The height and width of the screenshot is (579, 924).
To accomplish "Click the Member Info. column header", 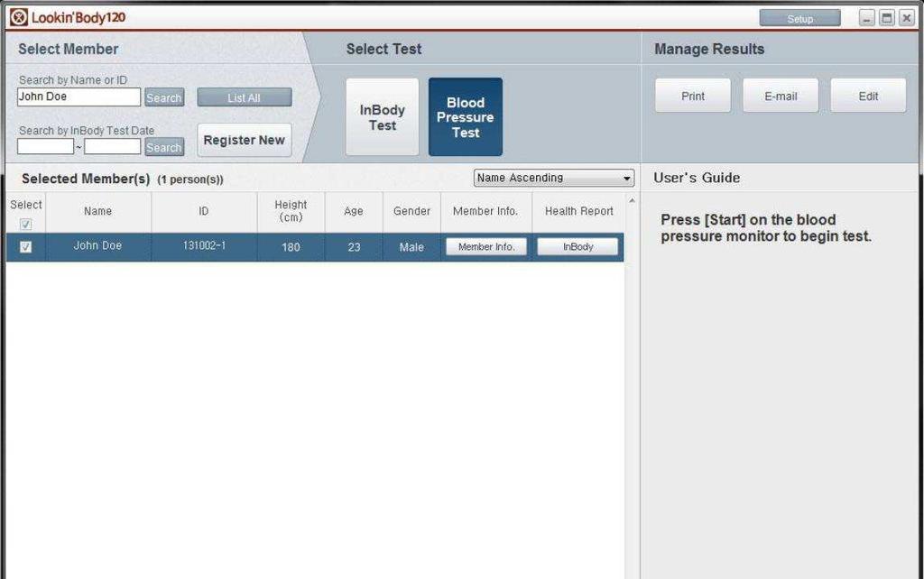I will (x=485, y=211).
